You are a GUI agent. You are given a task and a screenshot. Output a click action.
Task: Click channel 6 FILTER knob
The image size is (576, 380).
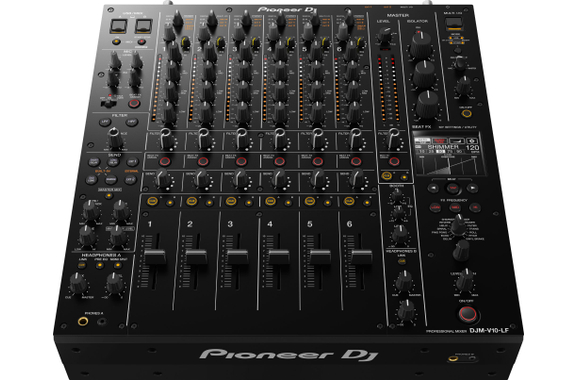click(x=356, y=139)
